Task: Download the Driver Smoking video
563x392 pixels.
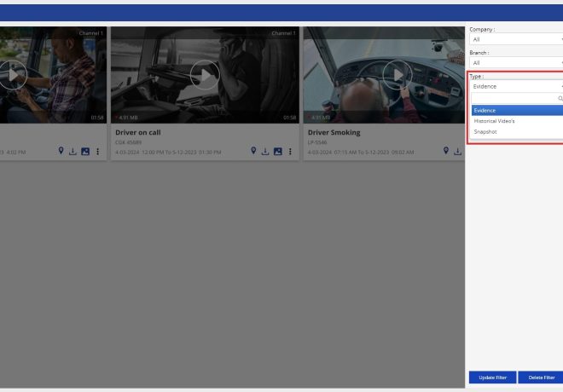Action: tap(457, 152)
